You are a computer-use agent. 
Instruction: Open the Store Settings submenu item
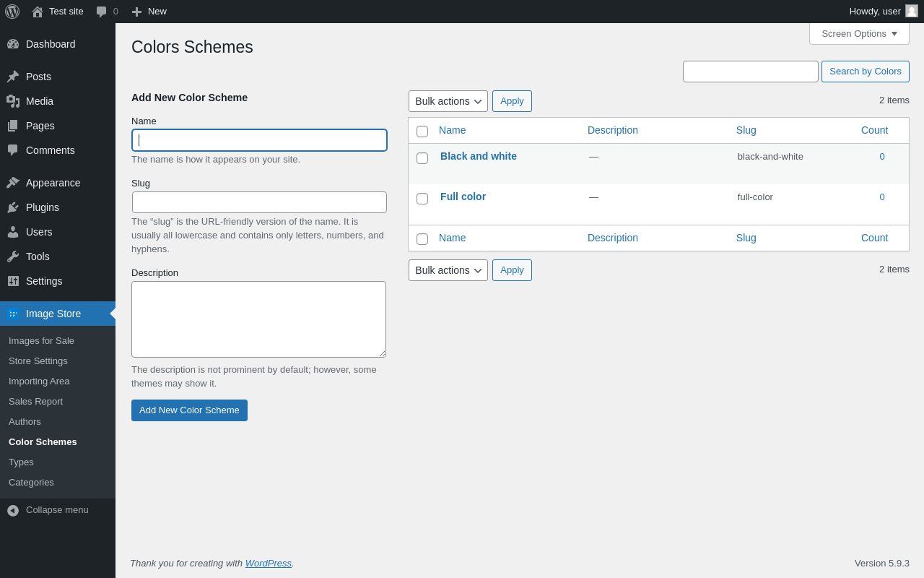(x=38, y=361)
